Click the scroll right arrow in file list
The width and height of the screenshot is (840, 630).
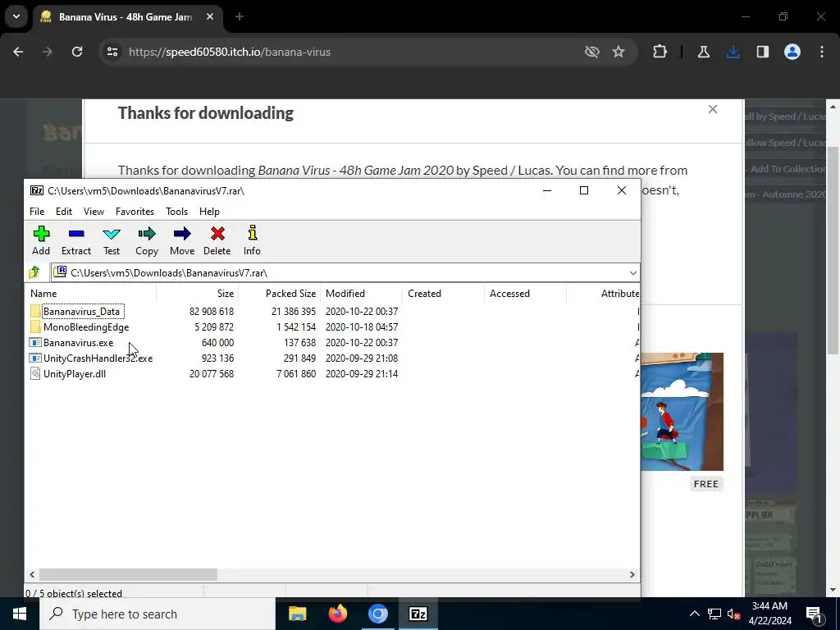(632, 574)
